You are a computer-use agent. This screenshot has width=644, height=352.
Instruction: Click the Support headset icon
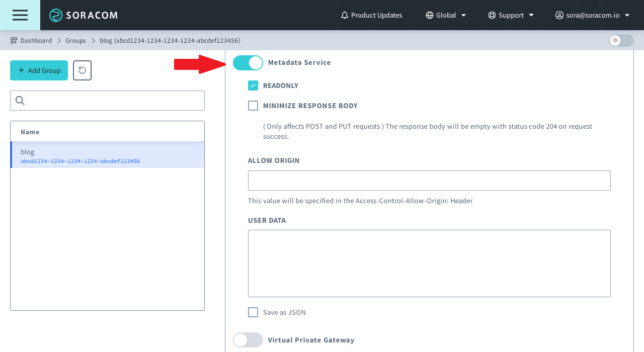tap(492, 15)
